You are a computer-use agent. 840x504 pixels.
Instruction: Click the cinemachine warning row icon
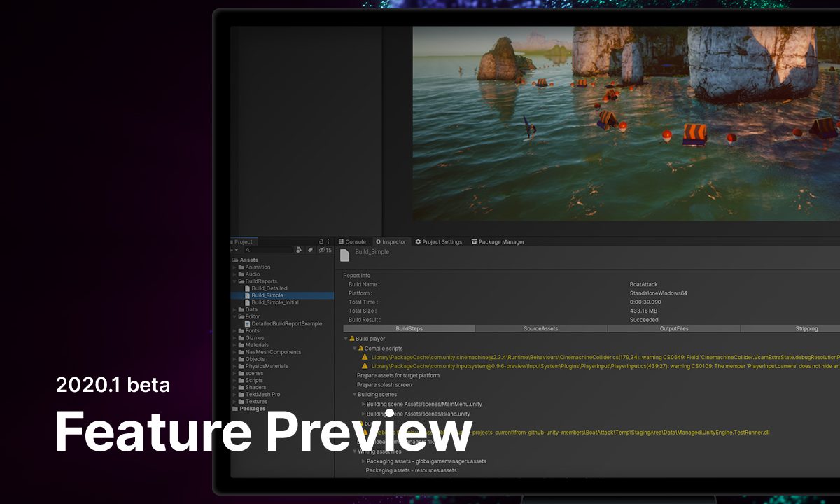tap(365, 357)
